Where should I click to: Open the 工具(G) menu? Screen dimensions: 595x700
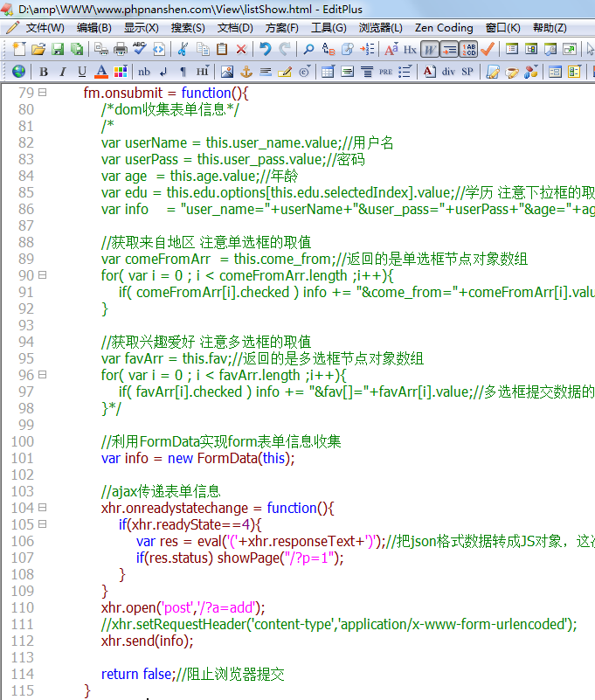pyautogui.click(x=329, y=28)
